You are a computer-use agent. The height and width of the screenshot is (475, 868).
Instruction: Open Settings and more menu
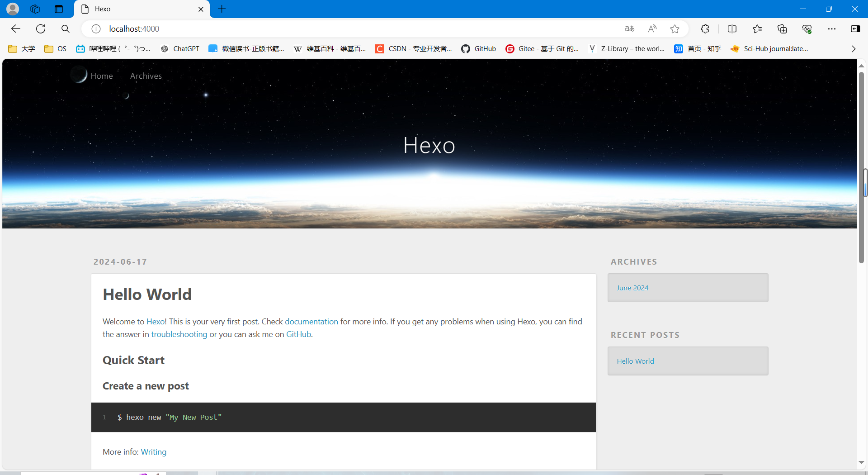[832, 29]
